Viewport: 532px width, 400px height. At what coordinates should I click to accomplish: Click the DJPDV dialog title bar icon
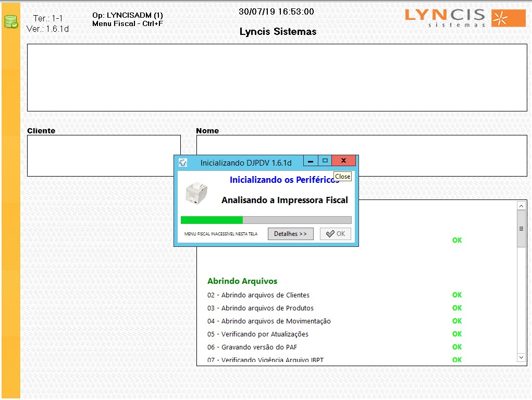183,162
